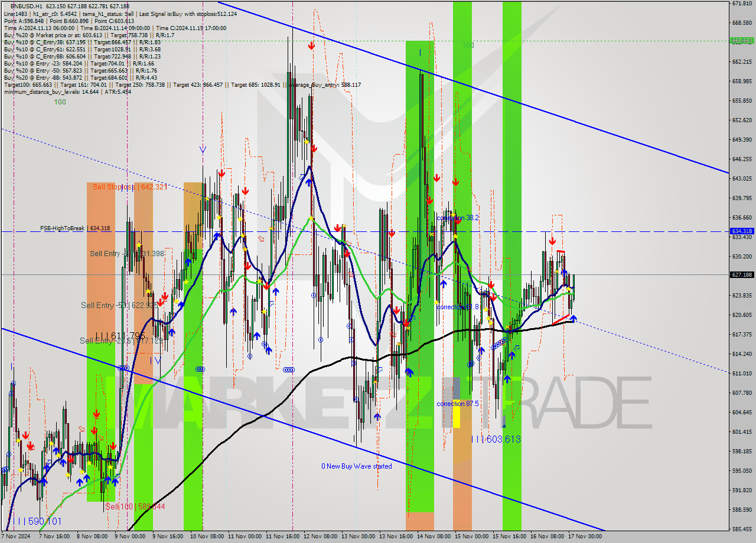Click the 'Buy %10 @ C_Entry38' line

point(82,42)
